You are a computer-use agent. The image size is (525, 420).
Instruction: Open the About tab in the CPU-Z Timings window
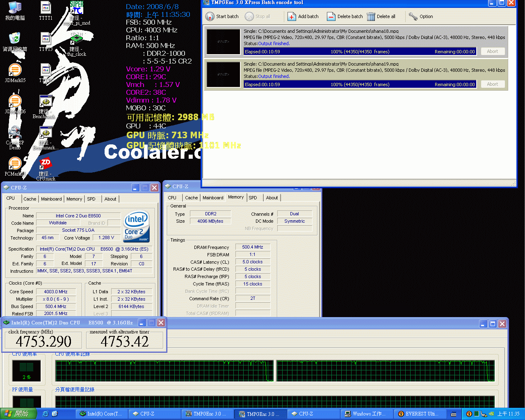272,198
